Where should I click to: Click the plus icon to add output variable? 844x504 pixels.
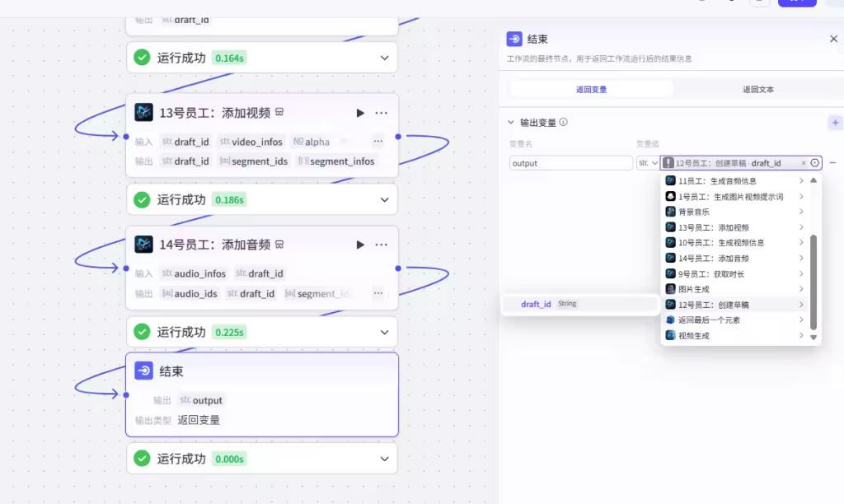(x=835, y=123)
